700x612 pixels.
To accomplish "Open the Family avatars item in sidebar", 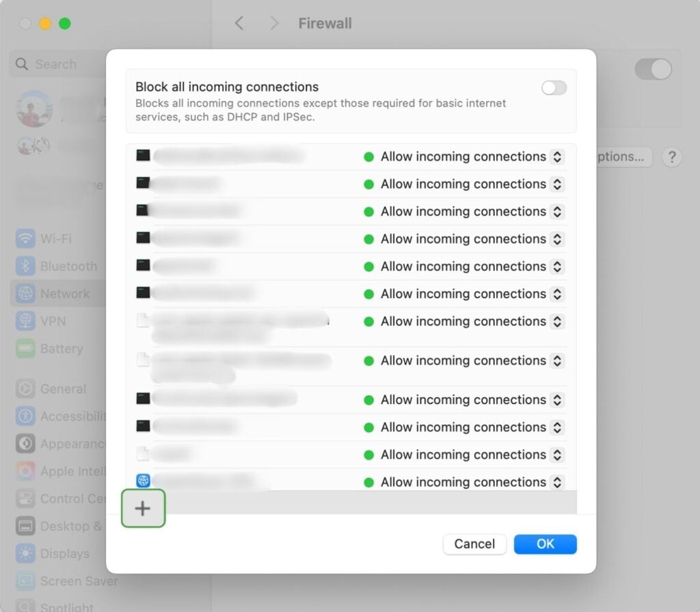I will coord(33,145).
